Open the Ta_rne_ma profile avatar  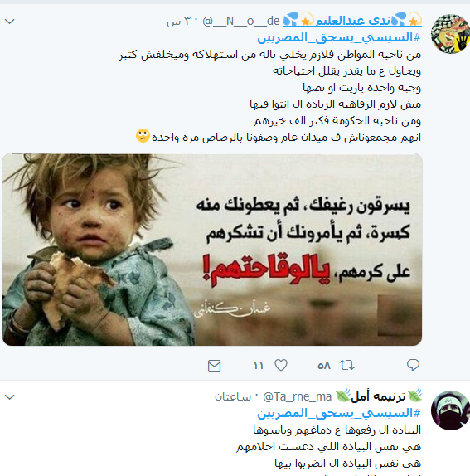coord(450,410)
